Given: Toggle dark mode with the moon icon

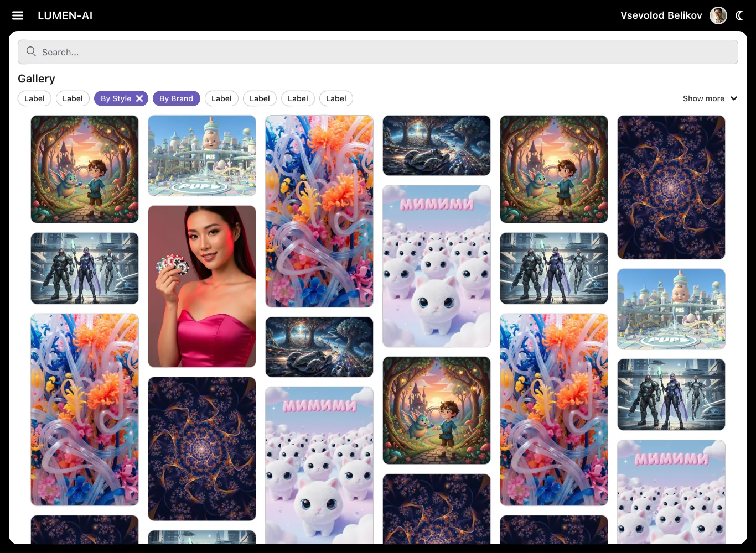Looking at the screenshot, I should (739, 15).
